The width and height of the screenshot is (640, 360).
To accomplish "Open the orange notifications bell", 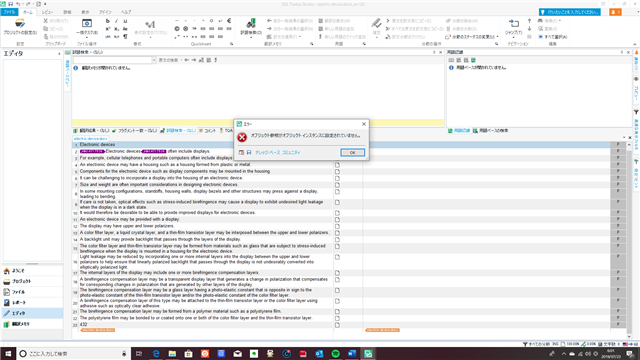I will [615, 12].
